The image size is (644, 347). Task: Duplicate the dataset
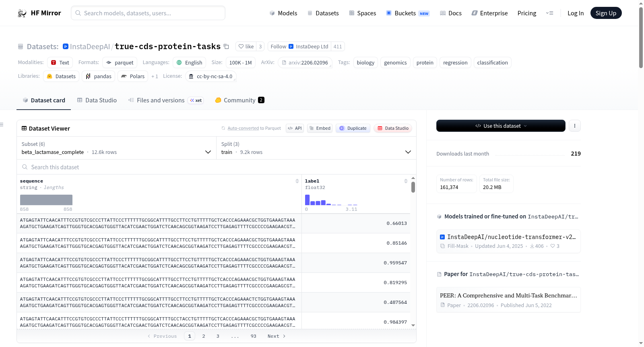point(353,128)
